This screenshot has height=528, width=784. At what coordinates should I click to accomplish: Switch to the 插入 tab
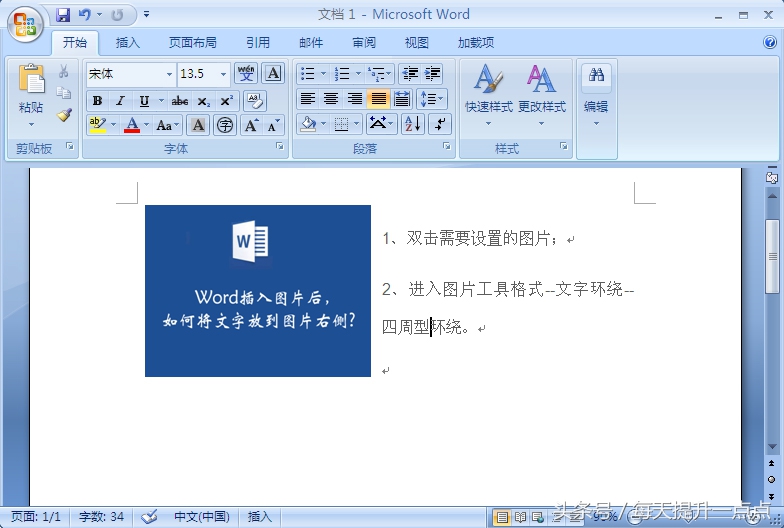tap(128, 42)
